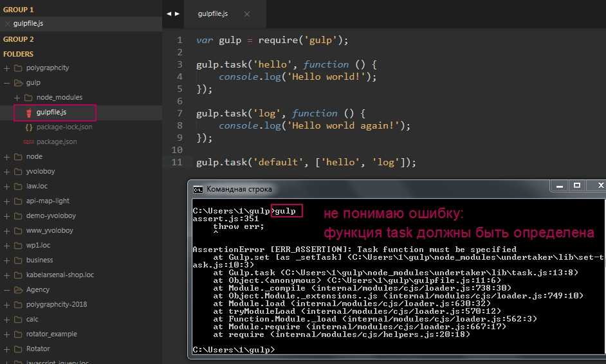Select the gulpfile.js tab

[x=213, y=14]
